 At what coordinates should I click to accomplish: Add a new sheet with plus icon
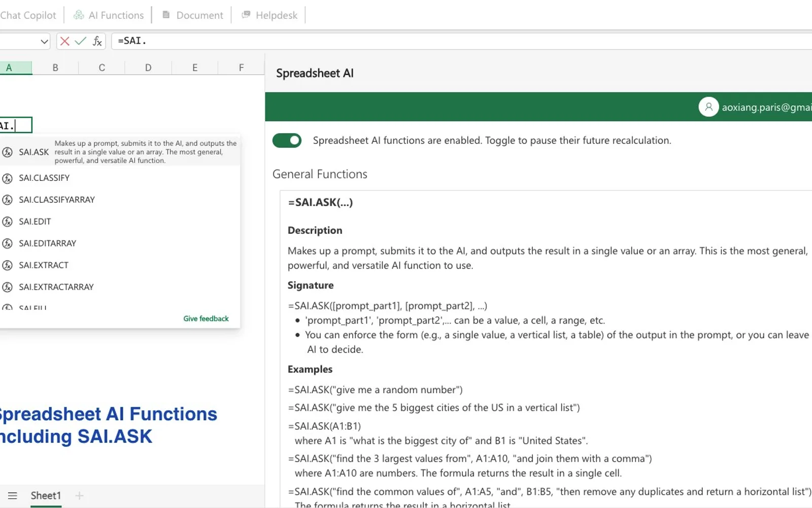pos(79,496)
